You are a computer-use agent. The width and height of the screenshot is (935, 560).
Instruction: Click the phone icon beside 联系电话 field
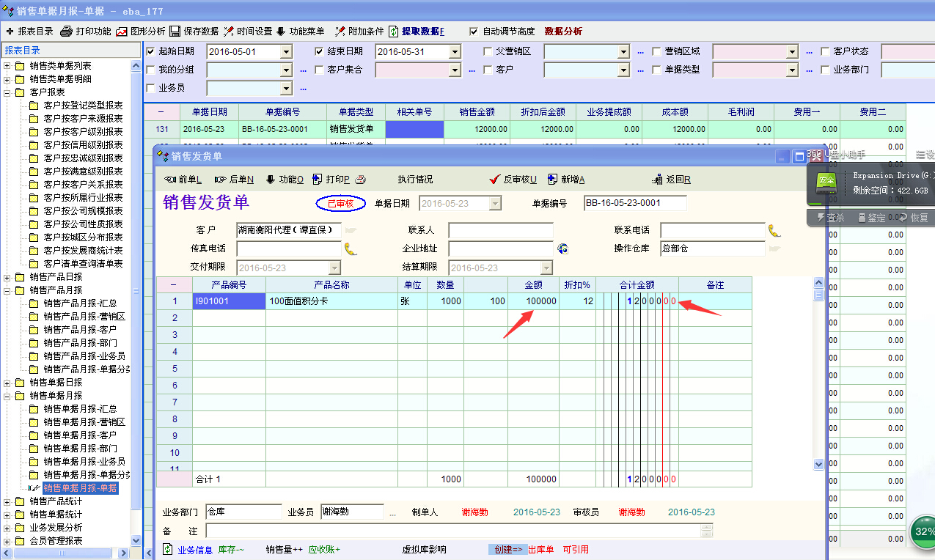tap(774, 231)
